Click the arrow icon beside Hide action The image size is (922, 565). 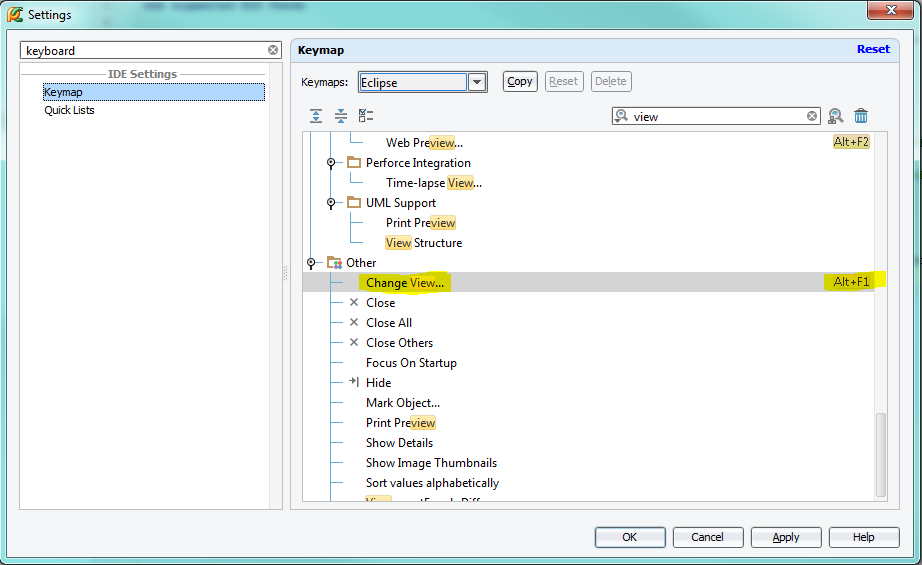click(x=354, y=382)
